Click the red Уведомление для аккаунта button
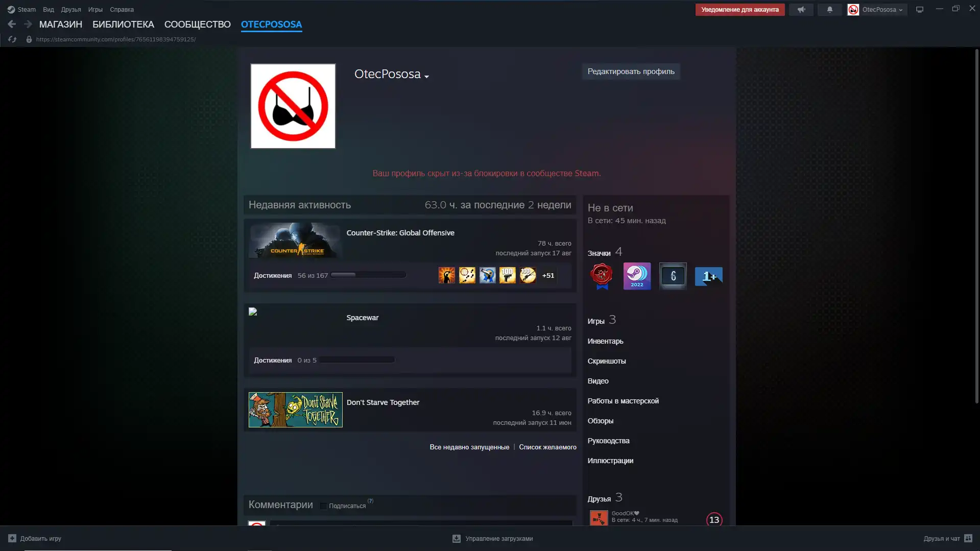 739,10
